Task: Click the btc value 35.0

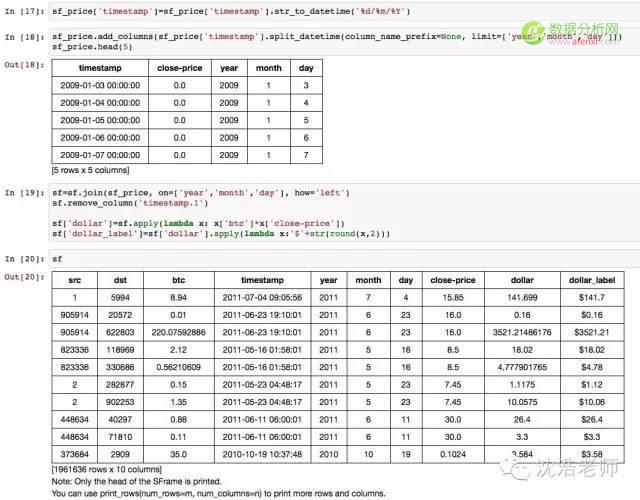Action: click(x=178, y=454)
